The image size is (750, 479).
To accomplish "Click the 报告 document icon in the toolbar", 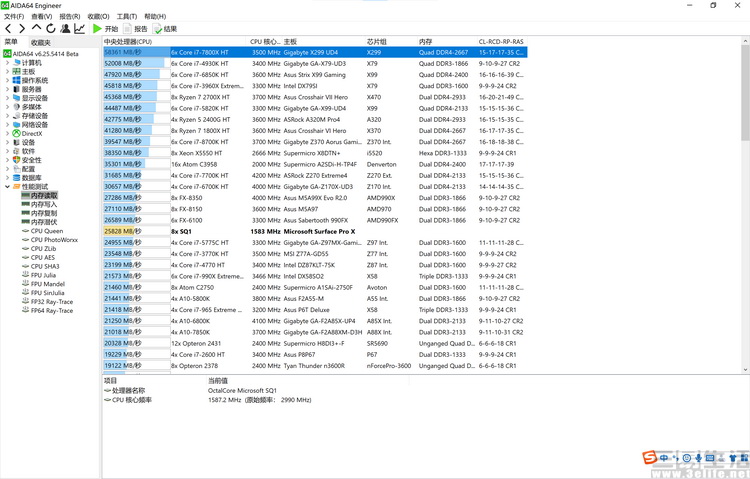I will (127, 29).
